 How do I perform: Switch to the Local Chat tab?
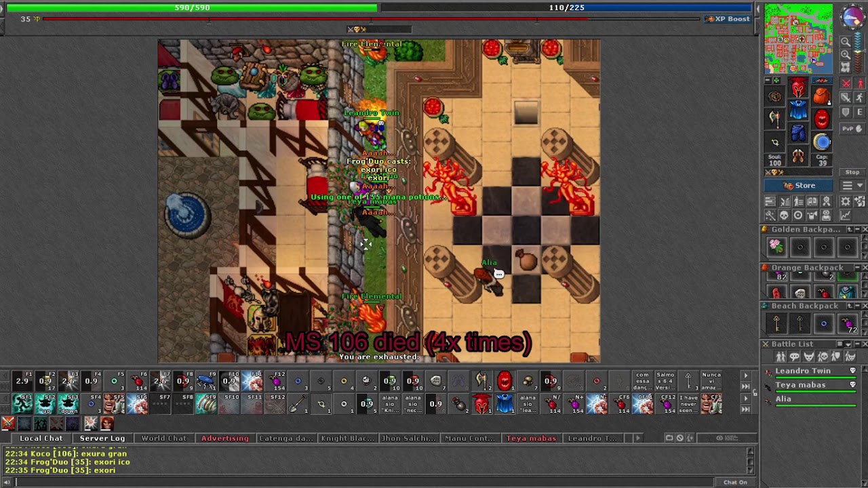coord(41,439)
